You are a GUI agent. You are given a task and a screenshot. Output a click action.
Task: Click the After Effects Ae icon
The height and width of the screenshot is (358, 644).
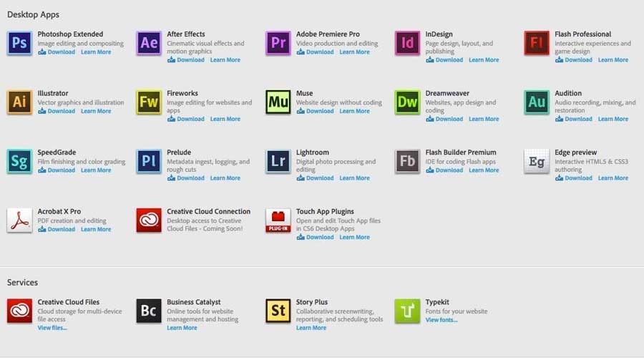point(149,43)
